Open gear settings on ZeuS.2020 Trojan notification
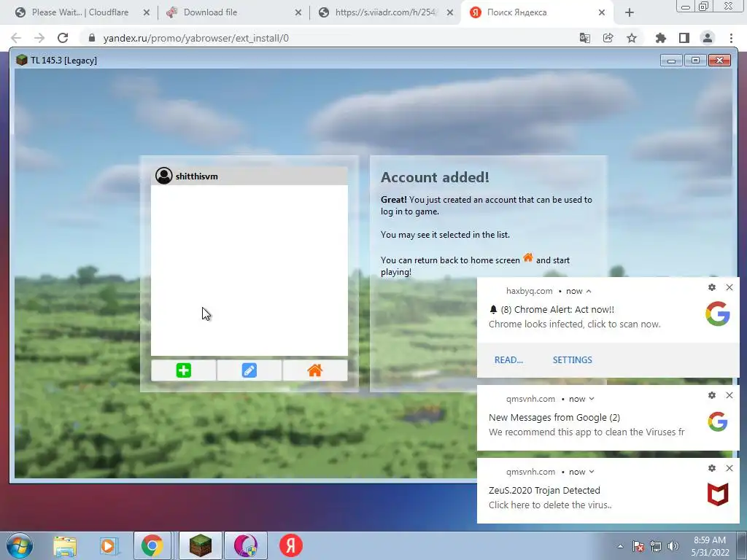The width and height of the screenshot is (747, 560). pos(712,468)
